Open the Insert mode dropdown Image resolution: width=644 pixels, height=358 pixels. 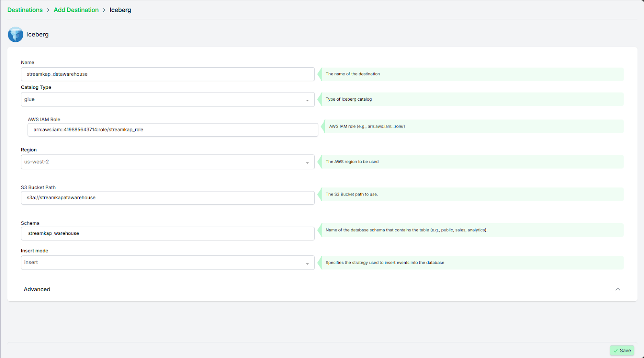coord(168,263)
